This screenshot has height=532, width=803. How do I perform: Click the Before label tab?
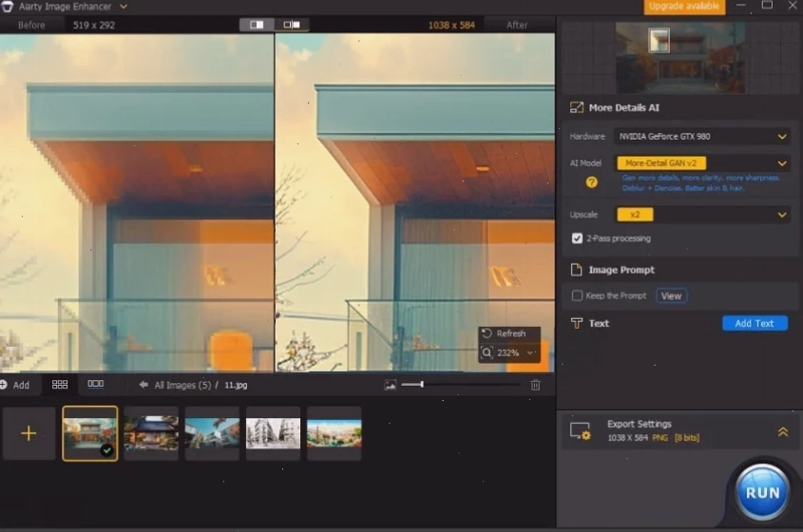tap(31, 25)
